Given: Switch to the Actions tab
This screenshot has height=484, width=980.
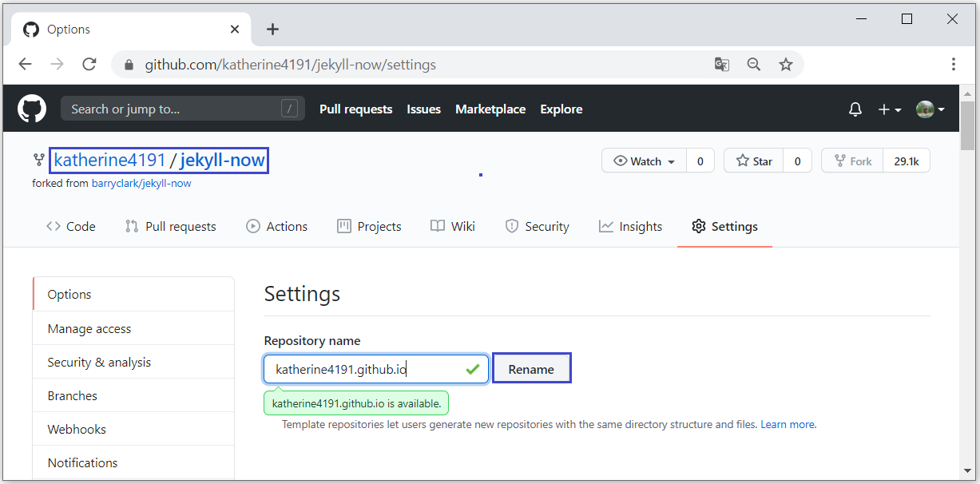Looking at the screenshot, I should click(x=276, y=227).
